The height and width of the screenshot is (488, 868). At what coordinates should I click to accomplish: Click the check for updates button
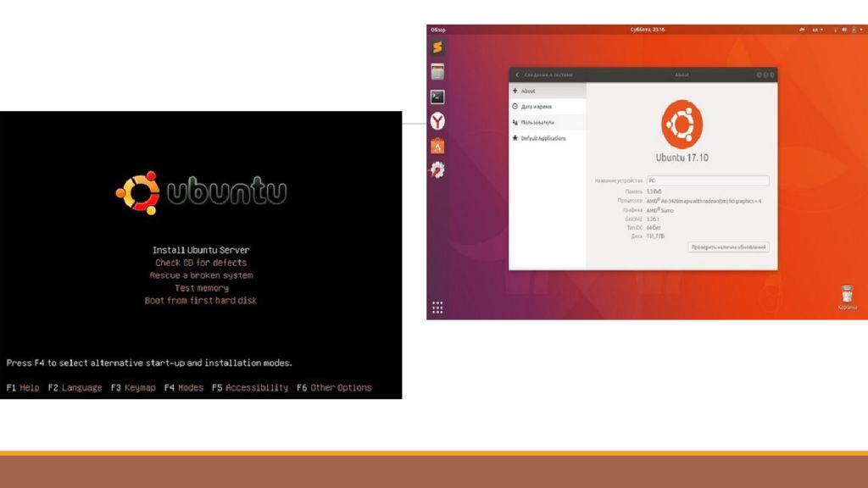pos(728,247)
